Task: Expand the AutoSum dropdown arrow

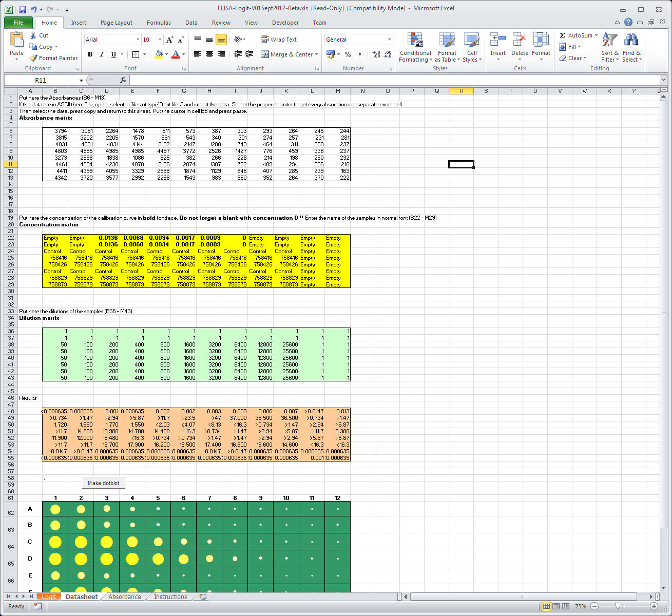Action: (x=596, y=35)
